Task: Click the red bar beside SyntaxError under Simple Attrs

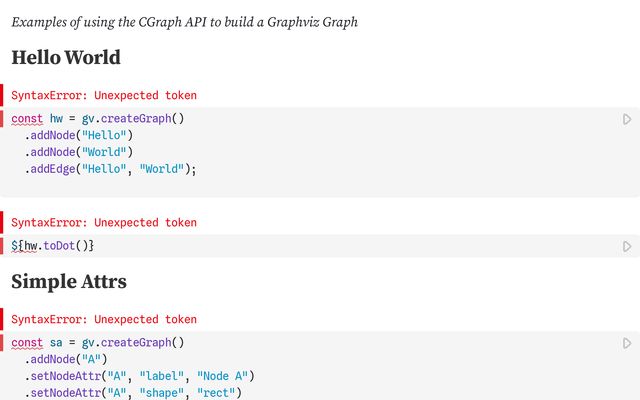Action: tap(2, 319)
